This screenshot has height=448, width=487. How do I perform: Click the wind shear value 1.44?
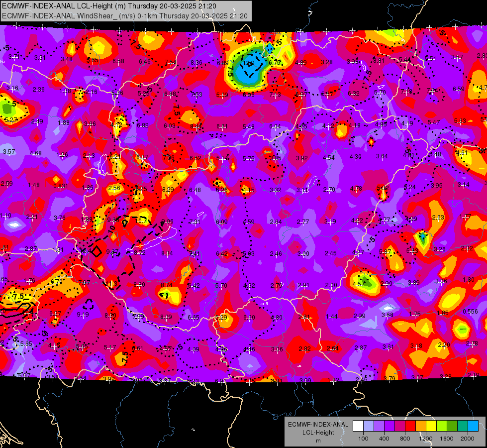(332, 317)
